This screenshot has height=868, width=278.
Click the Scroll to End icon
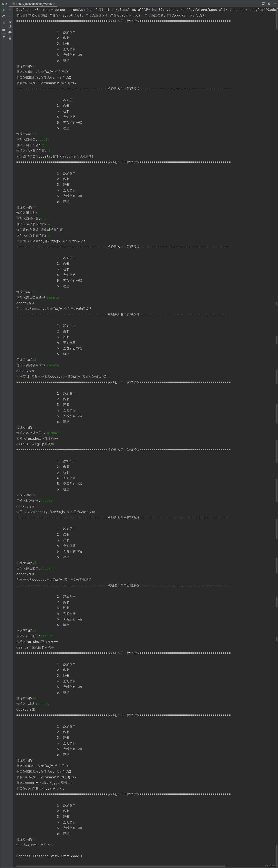tap(10, 27)
